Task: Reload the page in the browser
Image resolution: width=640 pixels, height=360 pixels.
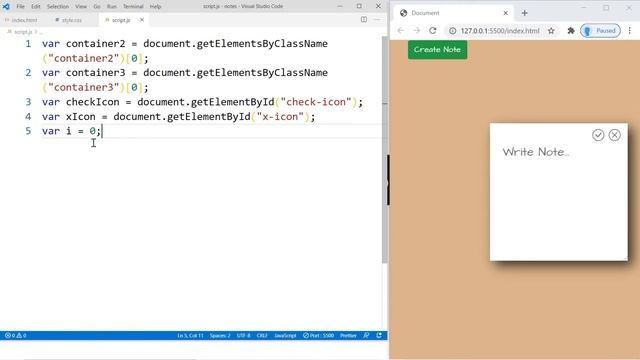Action: coord(433,31)
